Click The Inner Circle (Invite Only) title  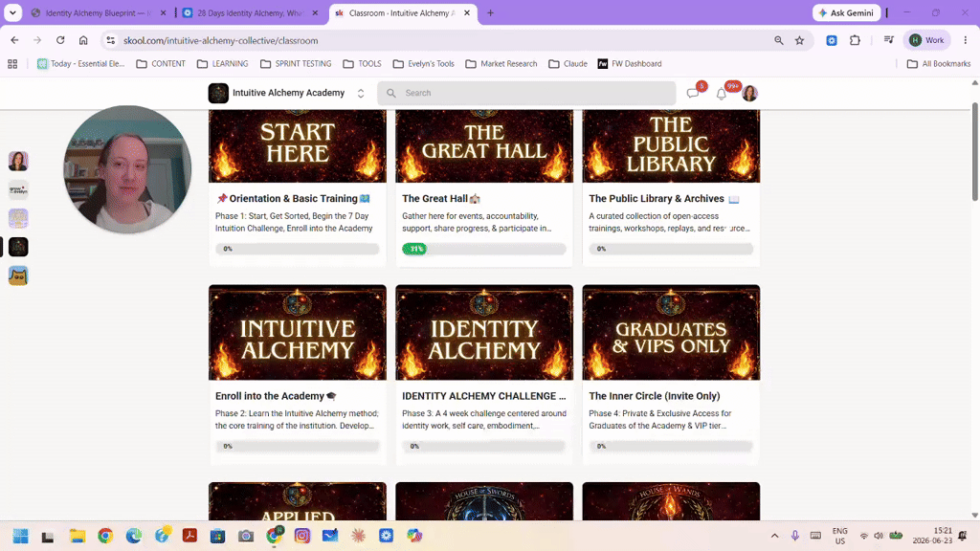(x=655, y=396)
